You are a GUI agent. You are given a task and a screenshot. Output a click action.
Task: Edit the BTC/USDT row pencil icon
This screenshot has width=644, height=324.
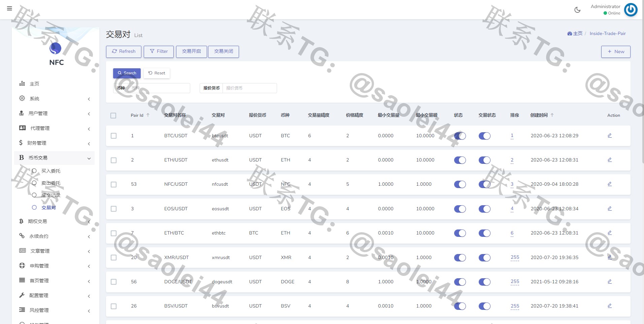pyautogui.click(x=610, y=135)
